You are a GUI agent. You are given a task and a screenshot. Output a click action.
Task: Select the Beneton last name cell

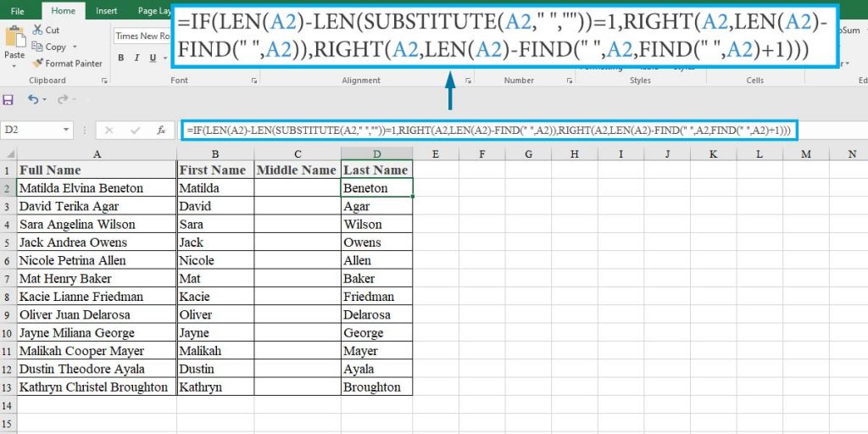pos(377,187)
